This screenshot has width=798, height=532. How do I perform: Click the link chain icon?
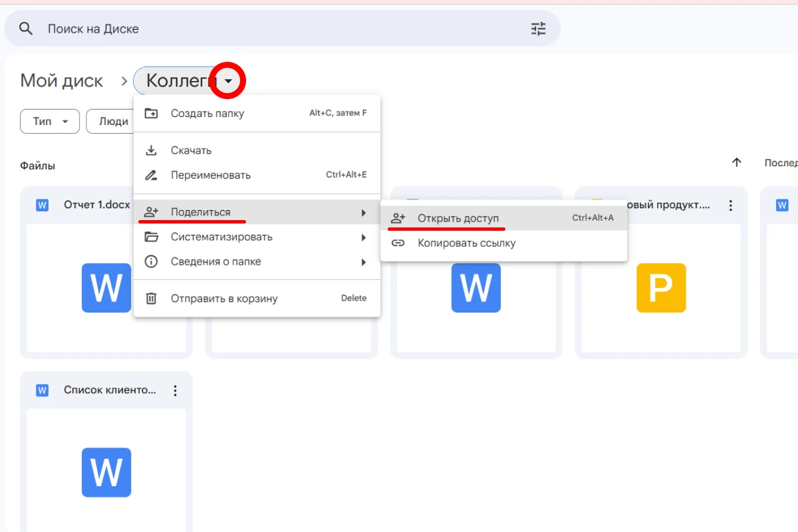point(398,243)
